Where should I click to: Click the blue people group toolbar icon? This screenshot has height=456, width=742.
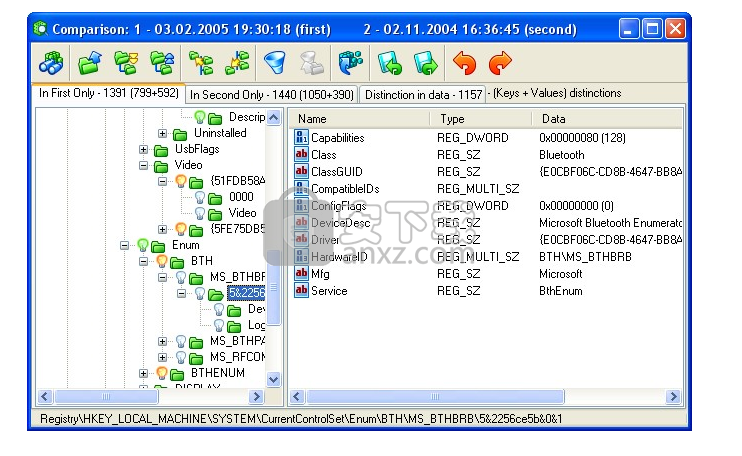(351, 64)
